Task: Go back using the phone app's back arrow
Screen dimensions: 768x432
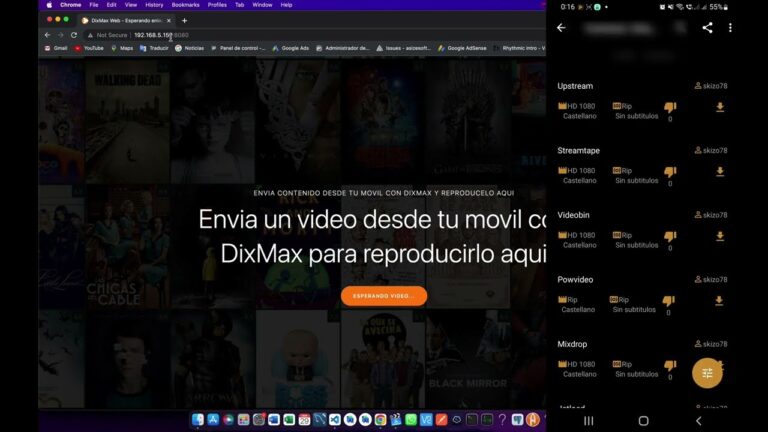Action: coord(561,28)
